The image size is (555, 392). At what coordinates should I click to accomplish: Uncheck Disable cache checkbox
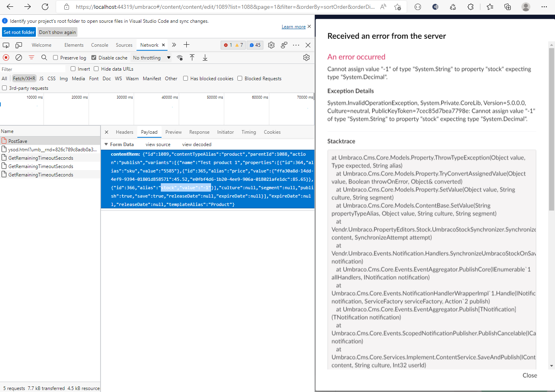[x=94, y=57]
